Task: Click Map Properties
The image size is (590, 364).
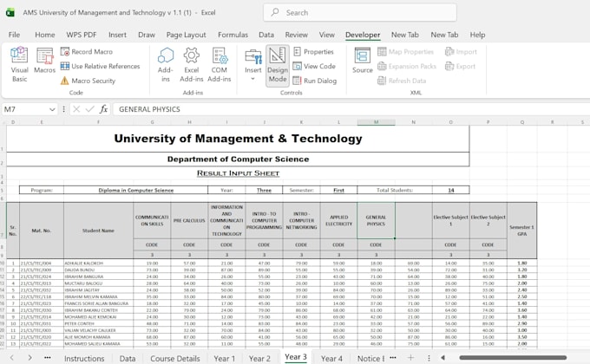Action: (x=406, y=51)
